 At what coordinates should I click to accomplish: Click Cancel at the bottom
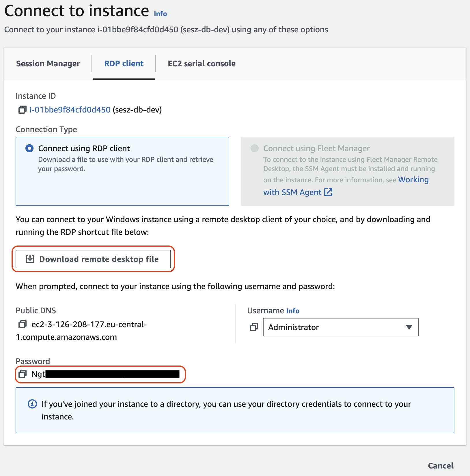click(x=440, y=465)
